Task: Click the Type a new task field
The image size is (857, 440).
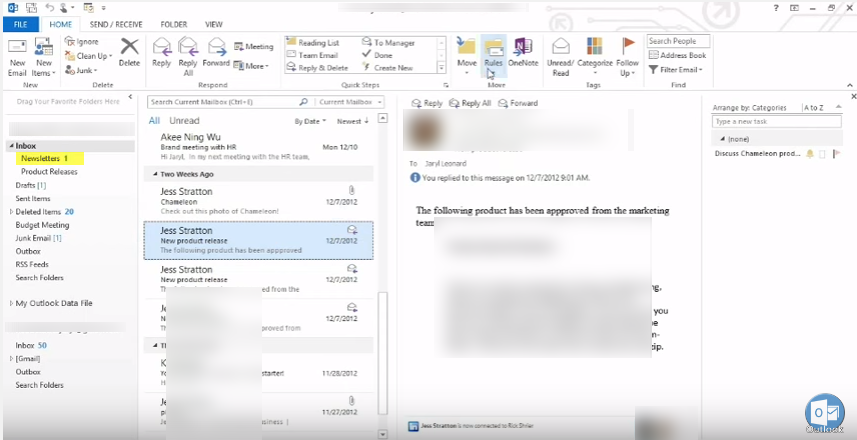Action: (777, 121)
